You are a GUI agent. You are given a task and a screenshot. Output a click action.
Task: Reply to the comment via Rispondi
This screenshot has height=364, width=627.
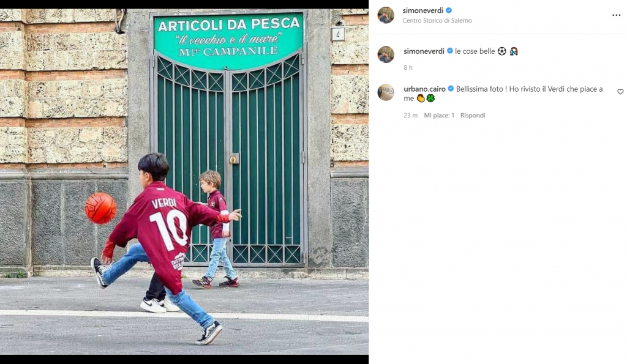pos(473,116)
